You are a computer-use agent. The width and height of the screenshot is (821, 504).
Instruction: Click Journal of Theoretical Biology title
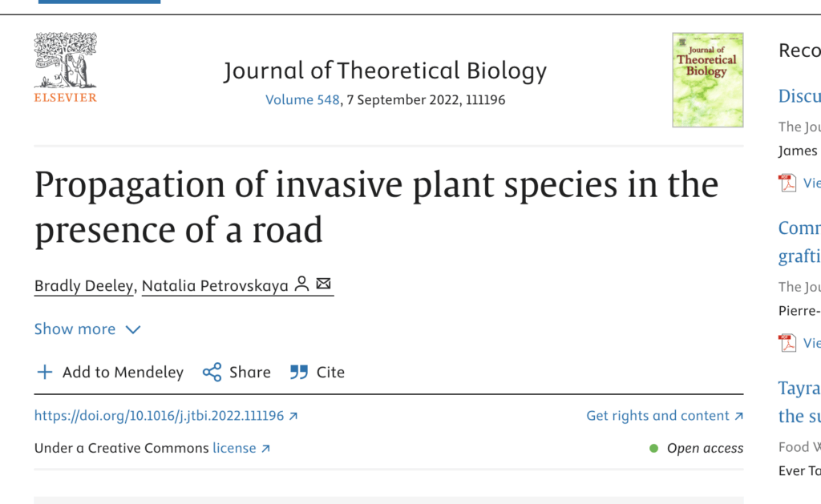pos(385,71)
